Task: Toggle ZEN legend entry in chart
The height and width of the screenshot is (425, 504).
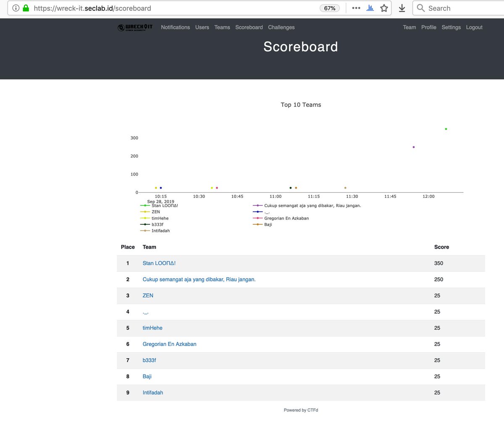Action: click(150, 212)
